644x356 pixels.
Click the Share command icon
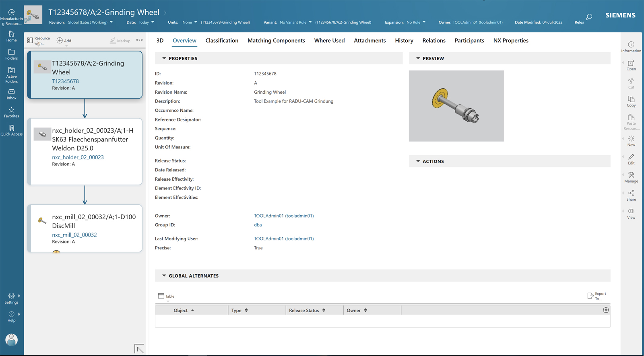(x=631, y=195)
